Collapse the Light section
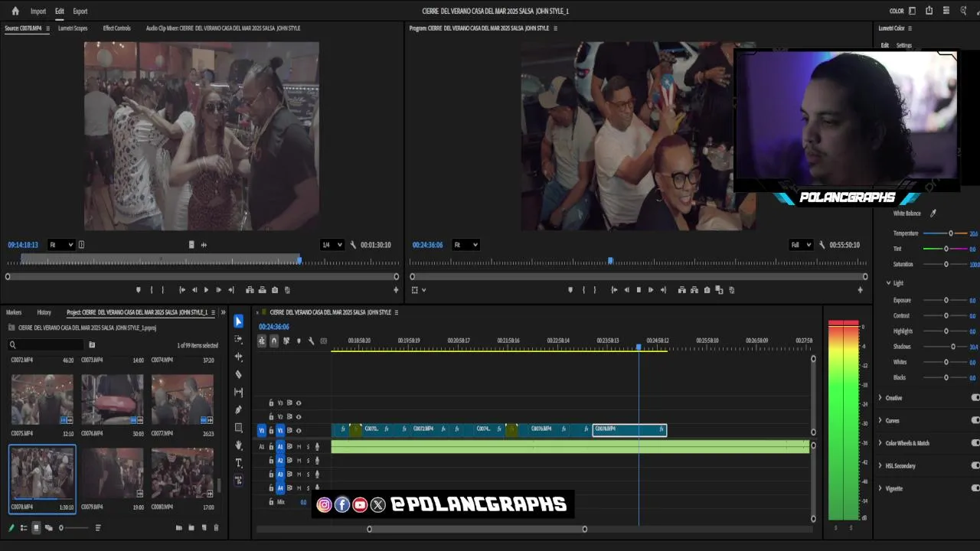This screenshot has height=551, width=980. tap(888, 283)
